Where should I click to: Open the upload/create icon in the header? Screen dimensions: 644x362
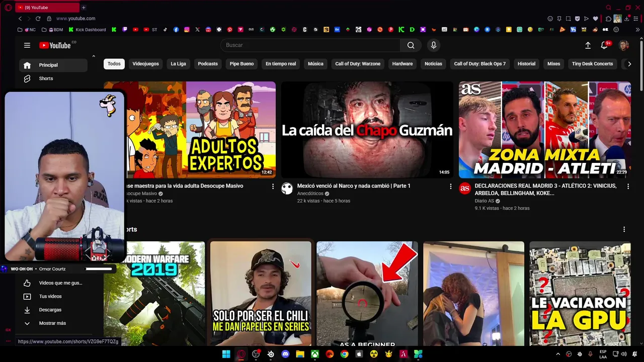point(588,45)
